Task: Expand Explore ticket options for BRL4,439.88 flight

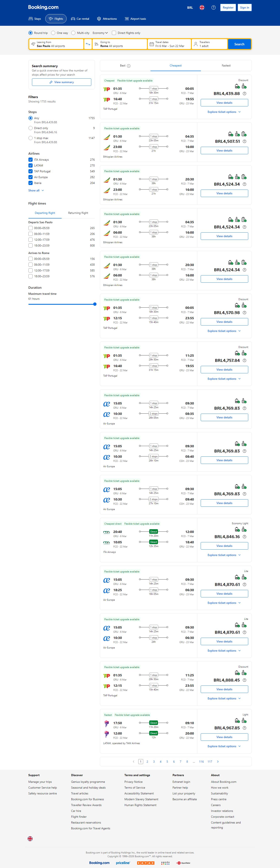Action: [x=224, y=112]
